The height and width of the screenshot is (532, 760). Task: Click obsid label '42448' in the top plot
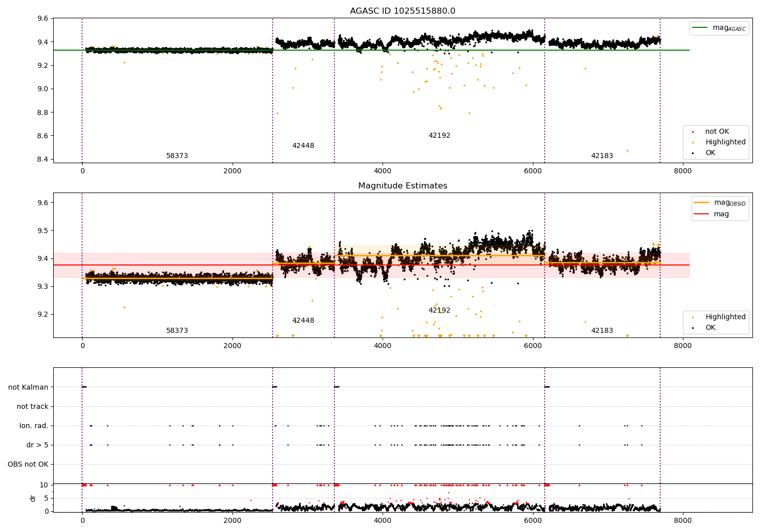coord(303,146)
